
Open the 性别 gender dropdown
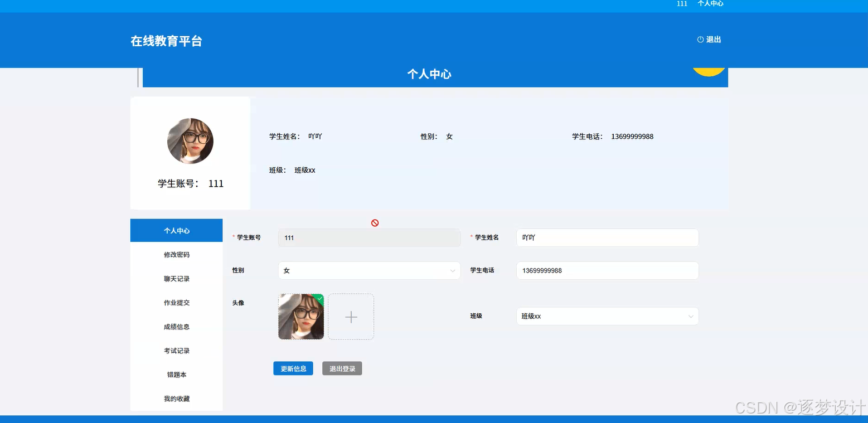coord(369,270)
